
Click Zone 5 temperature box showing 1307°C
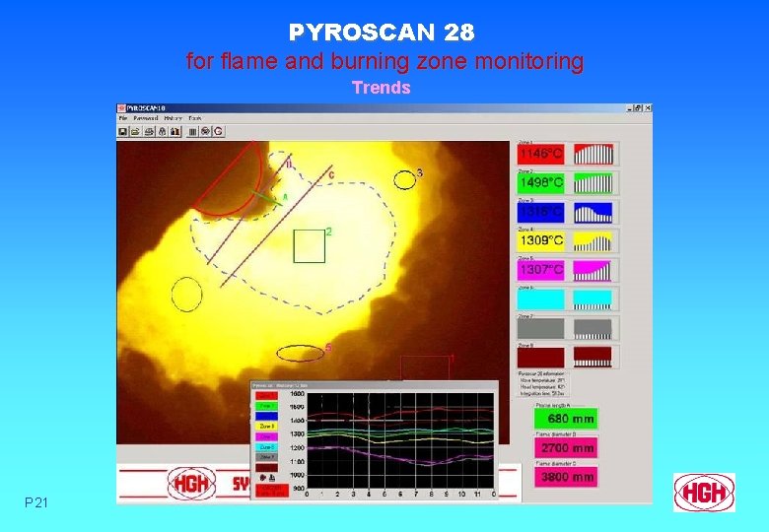(541, 270)
